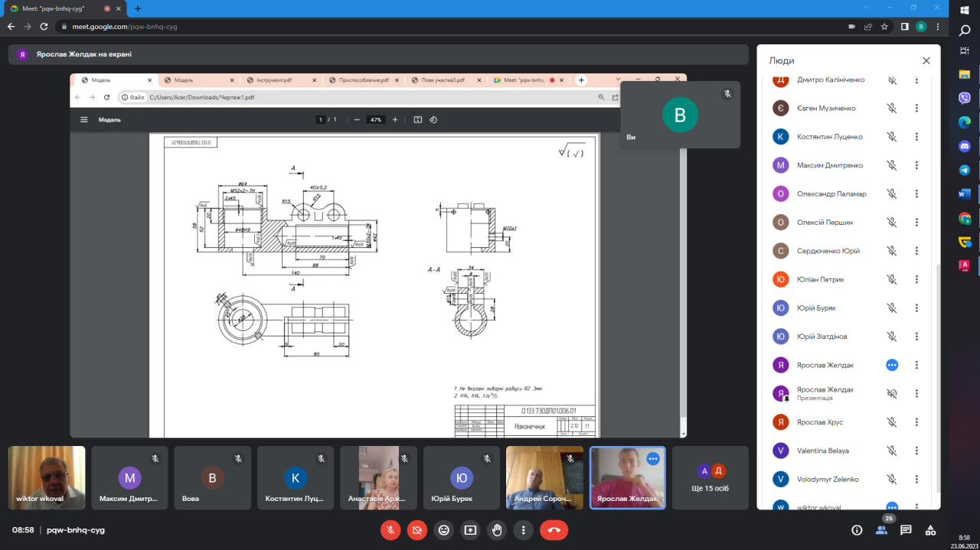Open Word from the taskbar
Viewport: 980px width, 550px height.
click(965, 194)
